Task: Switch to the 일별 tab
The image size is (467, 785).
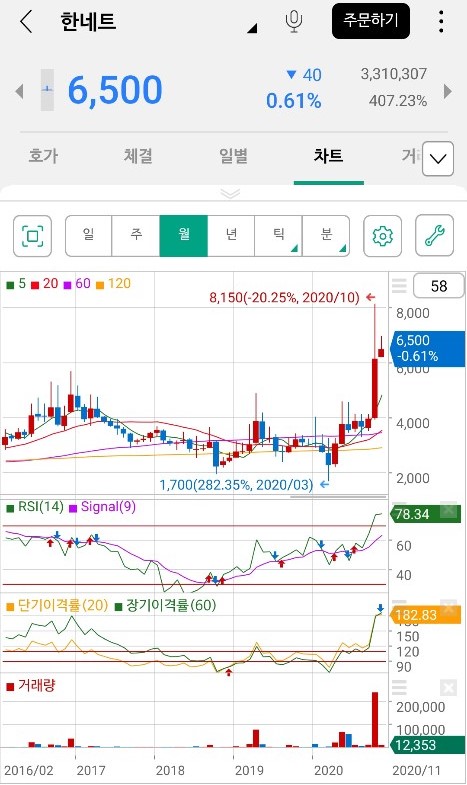Action: pos(233,156)
